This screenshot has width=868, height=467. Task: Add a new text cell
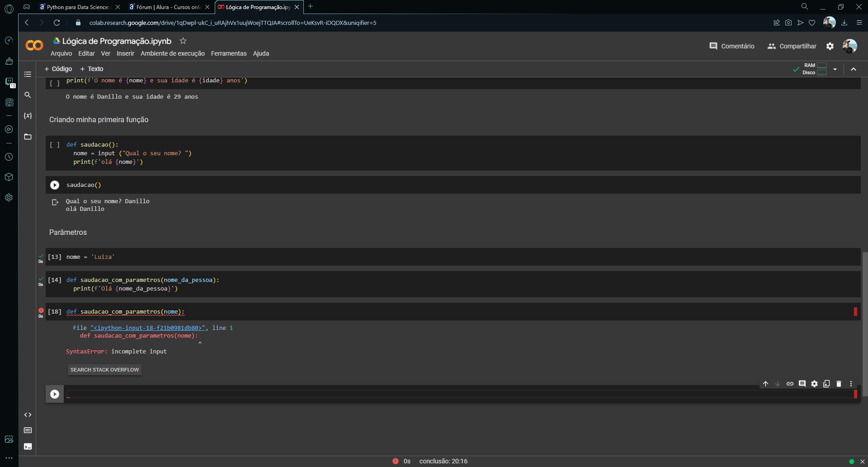pyautogui.click(x=92, y=69)
